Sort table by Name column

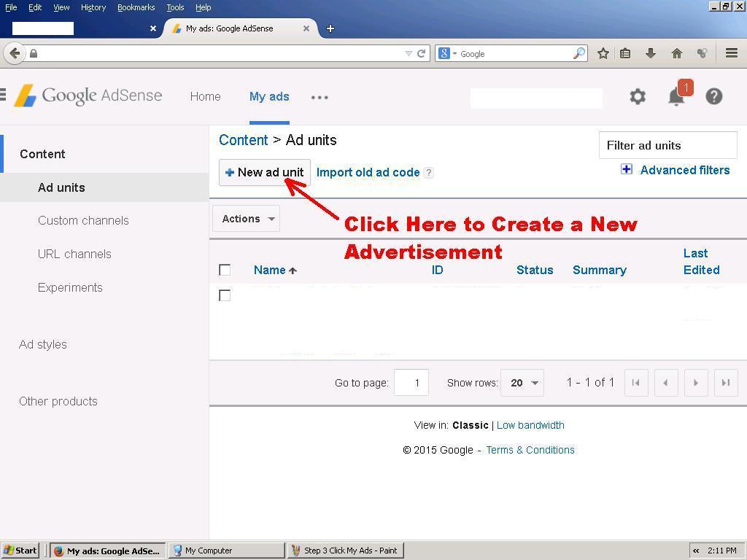pyautogui.click(x=270, y=270)
